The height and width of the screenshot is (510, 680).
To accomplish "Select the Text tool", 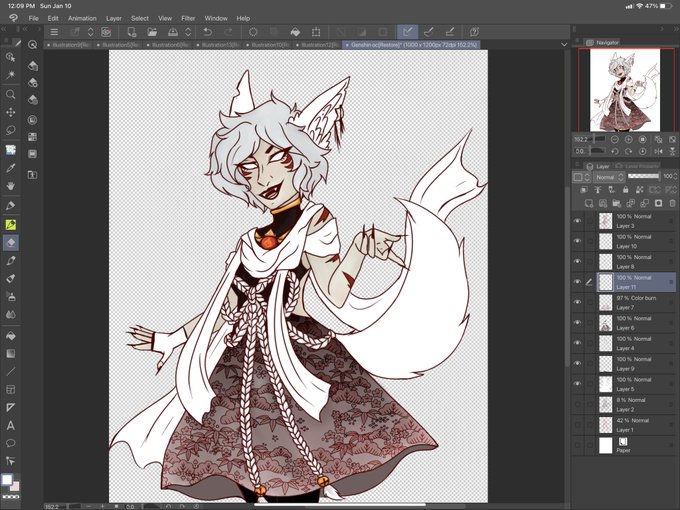I will [11, 425].
